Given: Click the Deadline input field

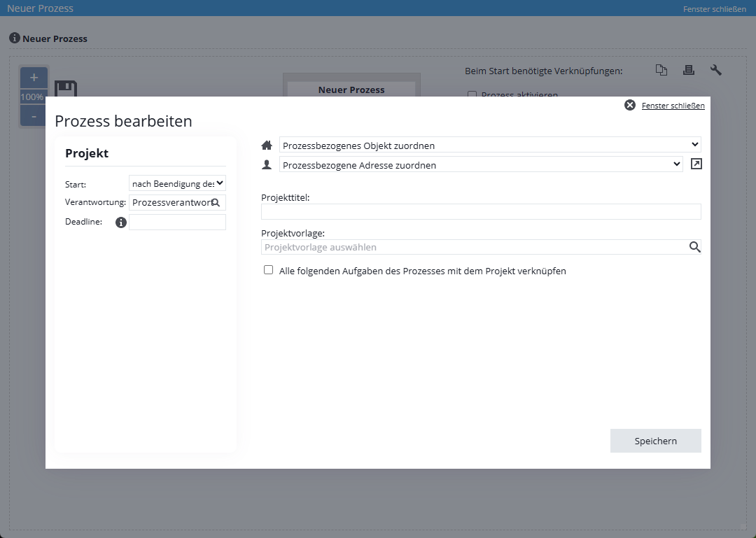Looking at the screenshot, I should (177, 222).
